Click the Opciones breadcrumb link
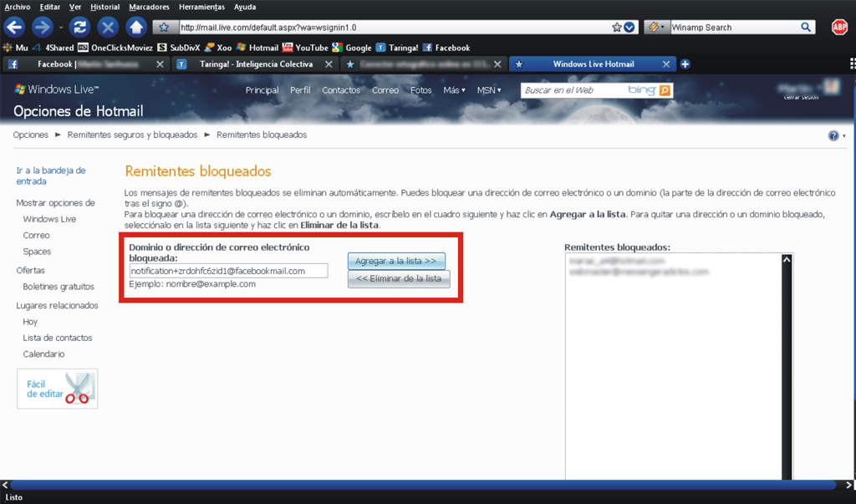 coord(31,135)
